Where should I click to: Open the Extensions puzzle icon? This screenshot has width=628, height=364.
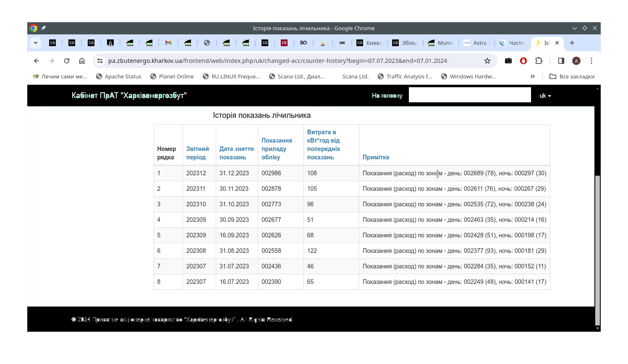click(x=539, y=61)
